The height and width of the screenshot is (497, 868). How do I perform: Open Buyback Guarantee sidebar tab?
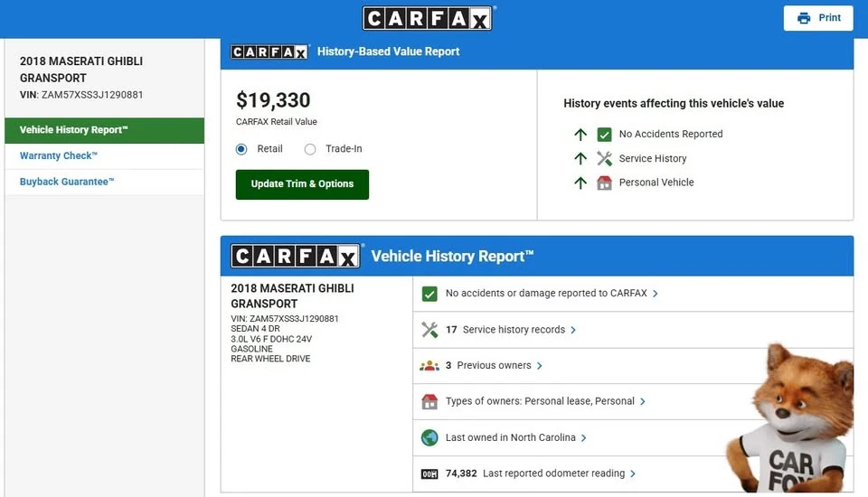point(105,183)
